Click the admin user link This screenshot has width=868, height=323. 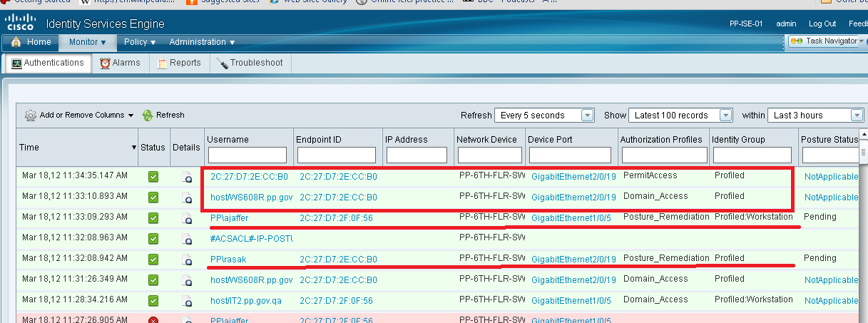[786, 24]
